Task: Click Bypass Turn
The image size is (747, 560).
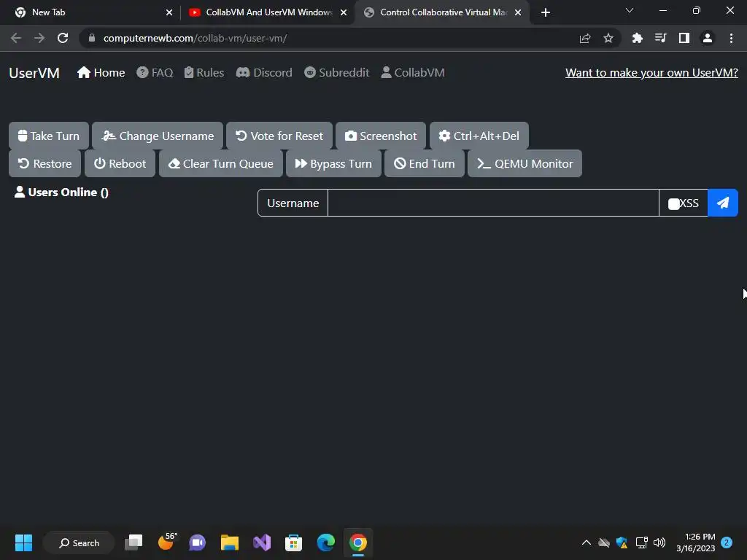Action: coord(333,163)
